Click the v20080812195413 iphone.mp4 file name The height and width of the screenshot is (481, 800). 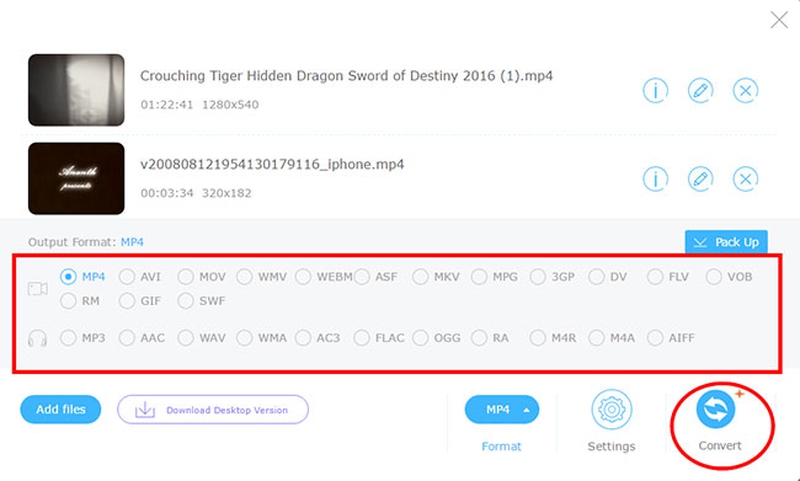pyautogui.click(x=272, y=164)
